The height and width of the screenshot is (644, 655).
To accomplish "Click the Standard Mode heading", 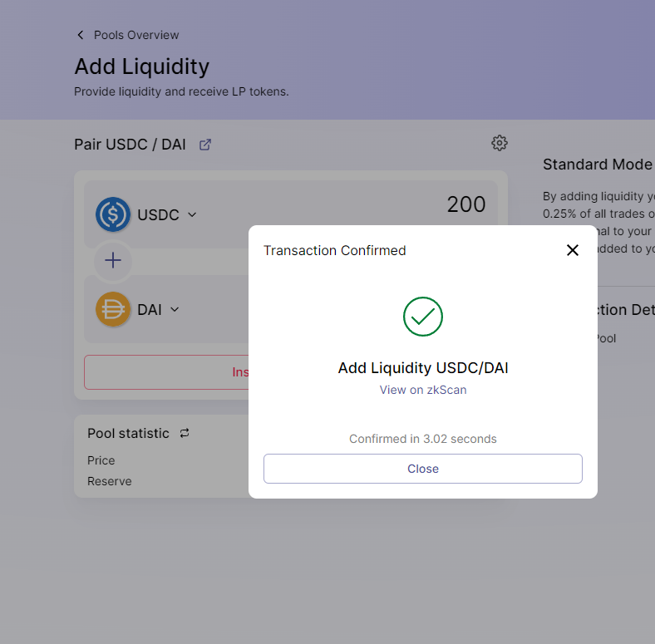I will click(598, 165).
